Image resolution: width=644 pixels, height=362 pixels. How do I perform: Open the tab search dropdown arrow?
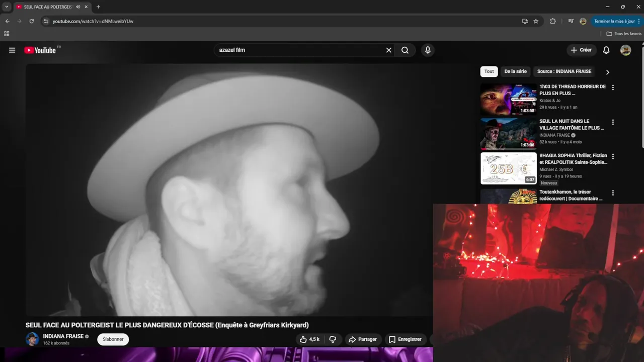[7, 7]
